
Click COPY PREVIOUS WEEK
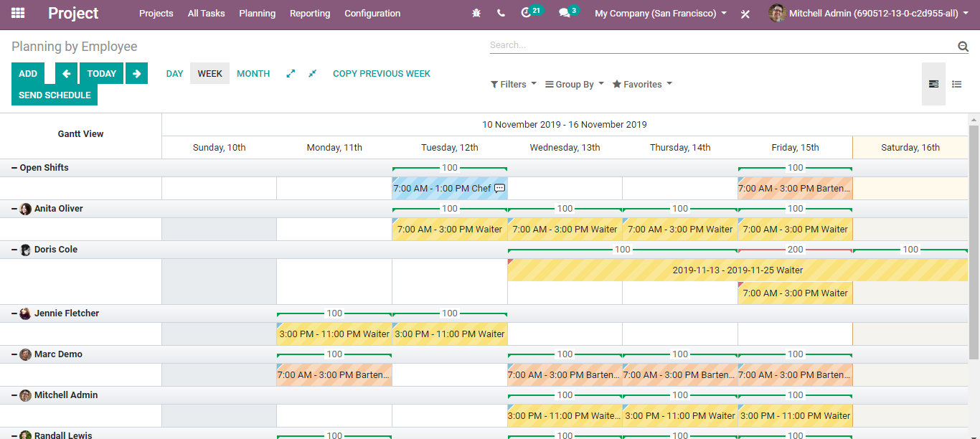382,73
